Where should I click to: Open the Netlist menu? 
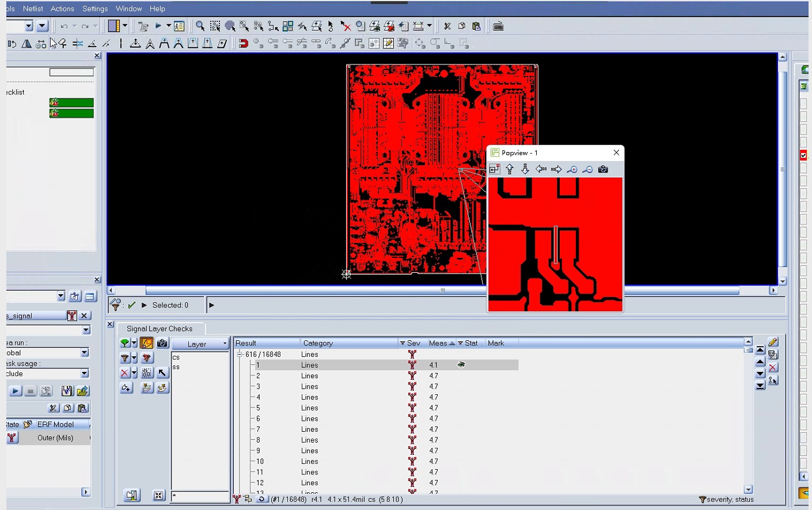(33, 9)
